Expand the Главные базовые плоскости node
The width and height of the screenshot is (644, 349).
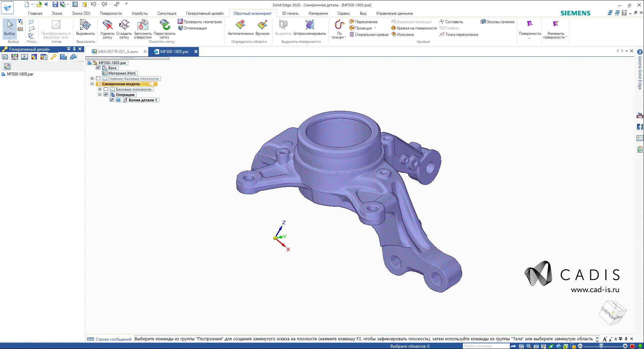point(92,79)
